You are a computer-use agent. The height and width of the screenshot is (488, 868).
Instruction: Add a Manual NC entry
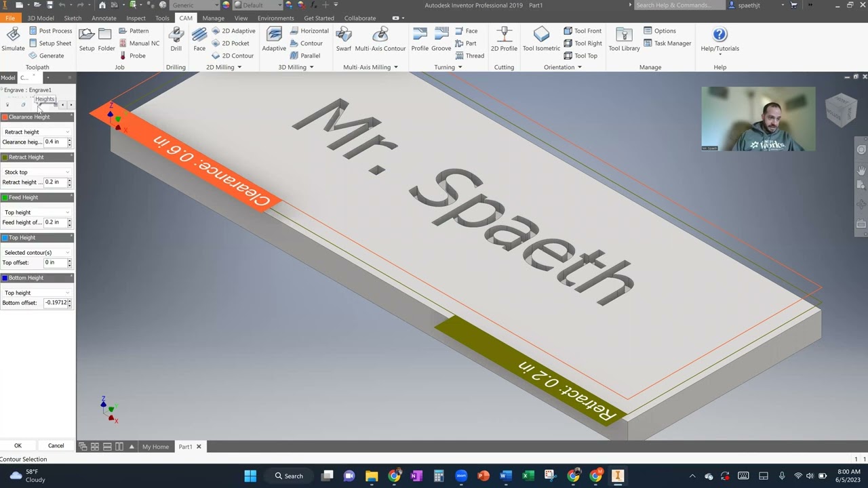point(139,43)
